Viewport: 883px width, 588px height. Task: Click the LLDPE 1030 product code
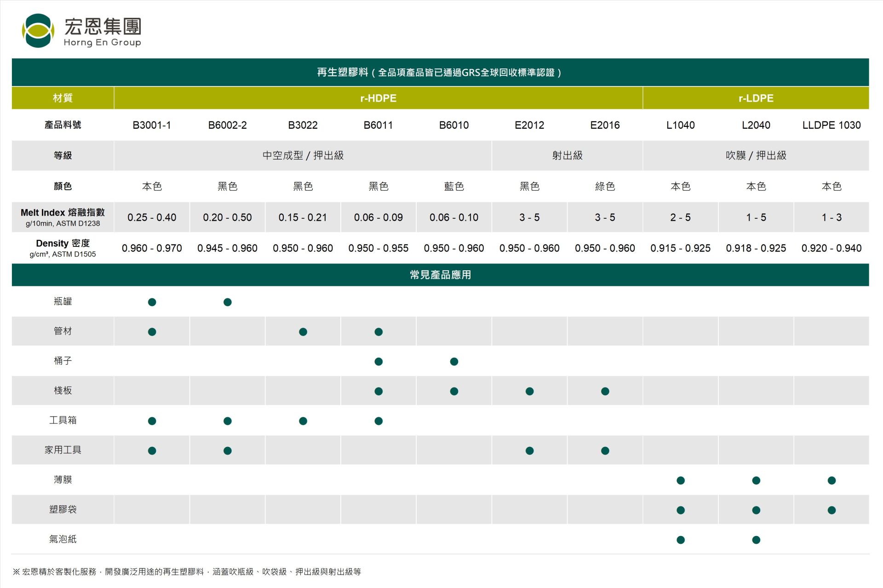coord(831,125)
